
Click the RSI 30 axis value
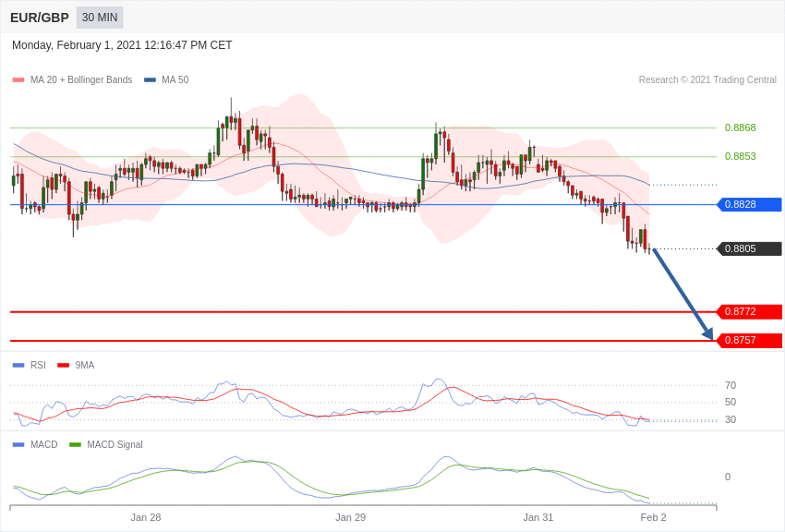(x=731, y=419)
